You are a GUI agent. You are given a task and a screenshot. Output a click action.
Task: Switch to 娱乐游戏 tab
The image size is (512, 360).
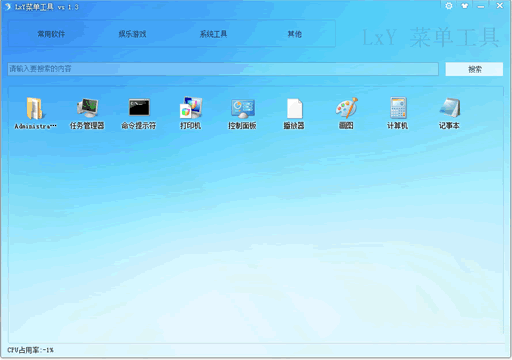point(132,34)
